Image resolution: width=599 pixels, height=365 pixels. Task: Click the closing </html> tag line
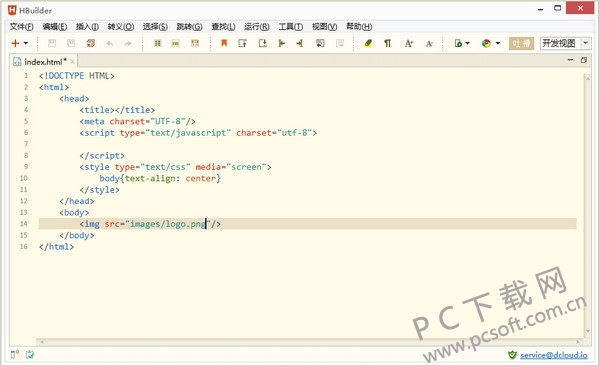56,247
